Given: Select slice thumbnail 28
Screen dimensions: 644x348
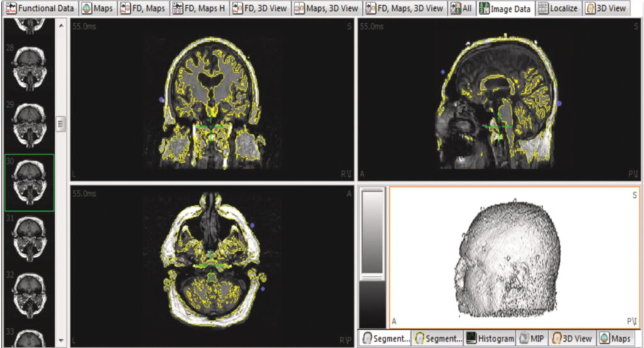Looking at the screenshot, I should (29, 68).
